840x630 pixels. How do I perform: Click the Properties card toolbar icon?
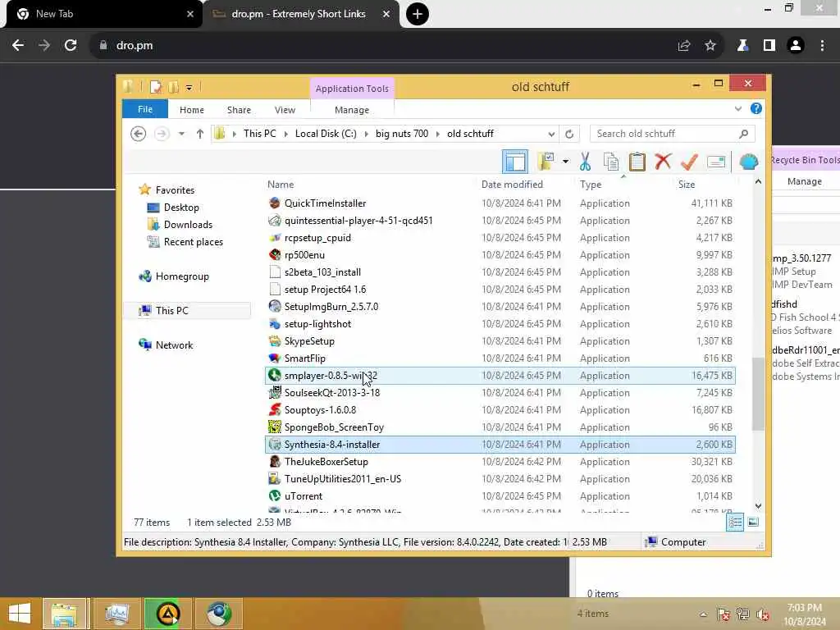[x=715, y=162]
